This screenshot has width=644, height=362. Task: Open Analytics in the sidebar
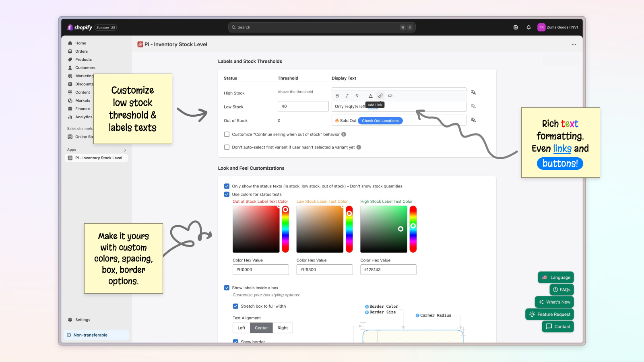coord(83,117)
